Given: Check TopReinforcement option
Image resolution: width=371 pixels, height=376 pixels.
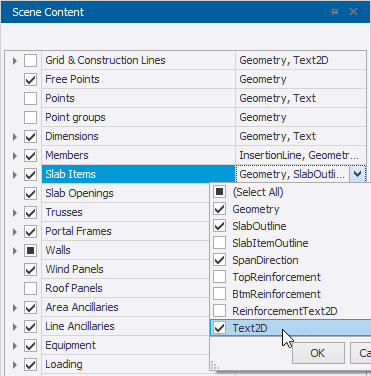Looking at the screenshot, I should pos(219,277).
